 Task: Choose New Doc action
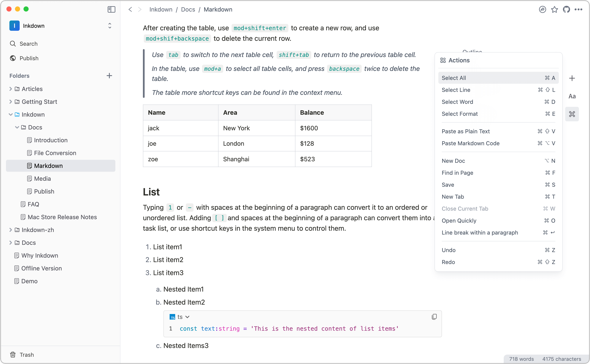pyautogui.click(x=498, y=161)
